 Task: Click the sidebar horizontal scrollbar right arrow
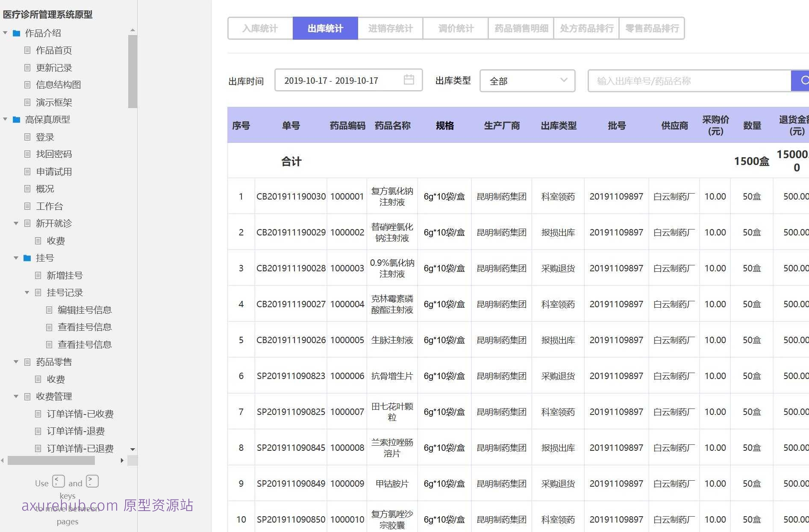coord(122,461)
